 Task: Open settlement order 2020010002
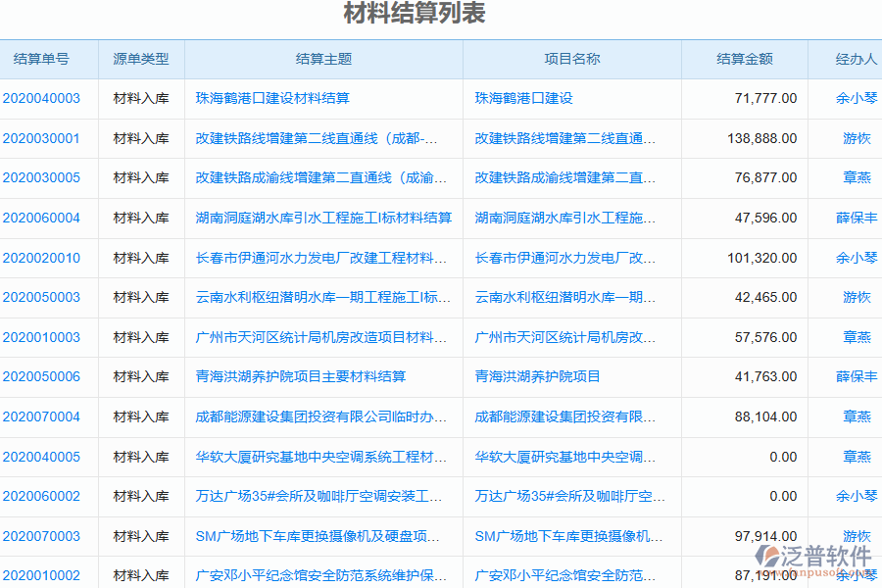pos(43,575)
